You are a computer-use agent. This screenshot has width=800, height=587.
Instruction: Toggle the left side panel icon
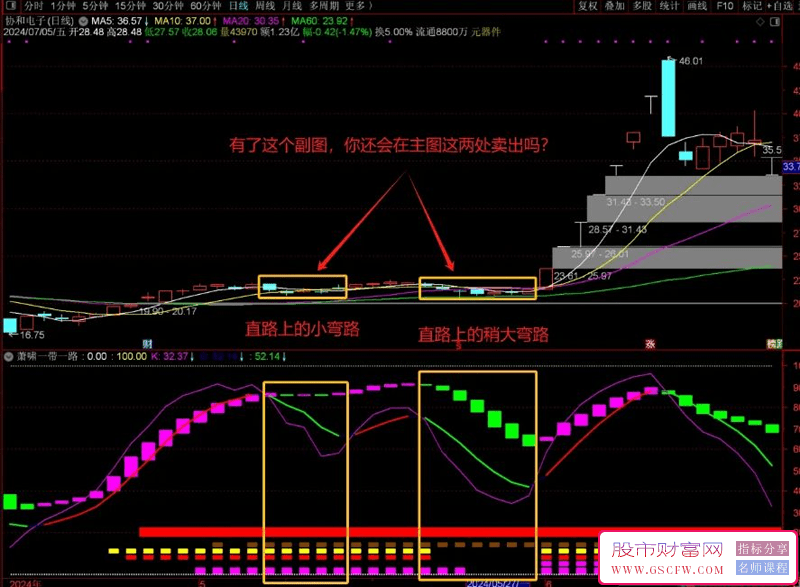11,6
